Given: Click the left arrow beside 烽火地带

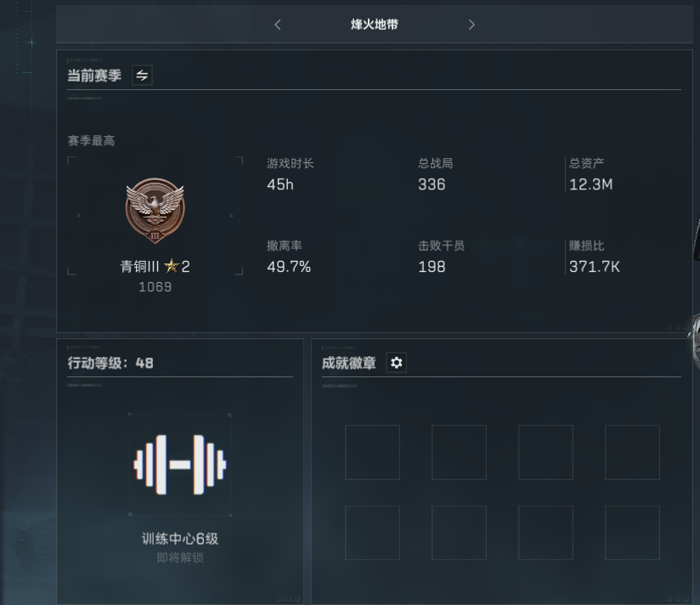Looking at the screenshot, I should point(278,25).
